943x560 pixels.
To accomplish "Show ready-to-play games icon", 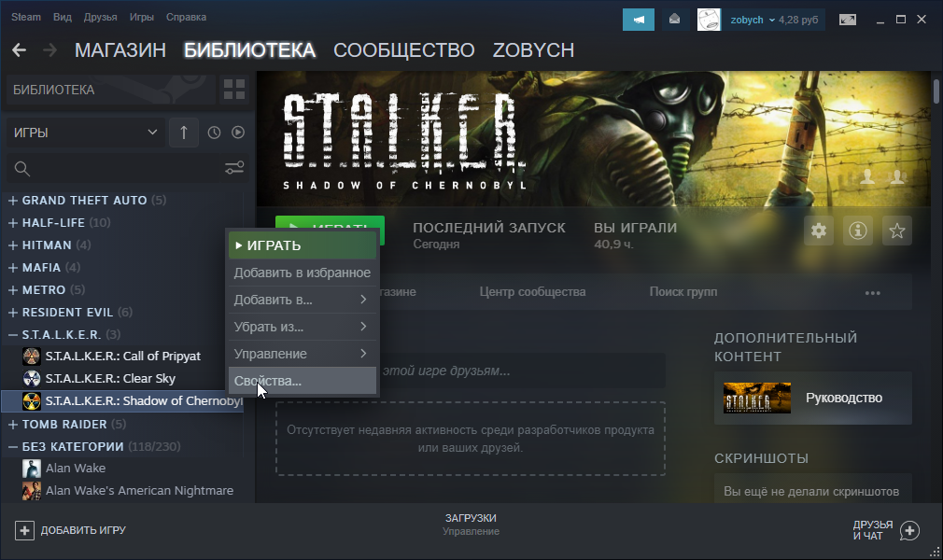I will click(238, 133).
